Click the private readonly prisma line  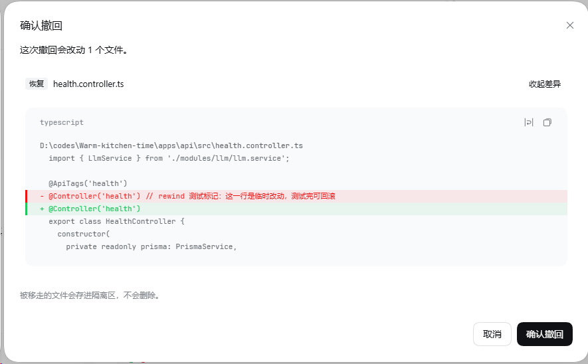tap(151, 246)
